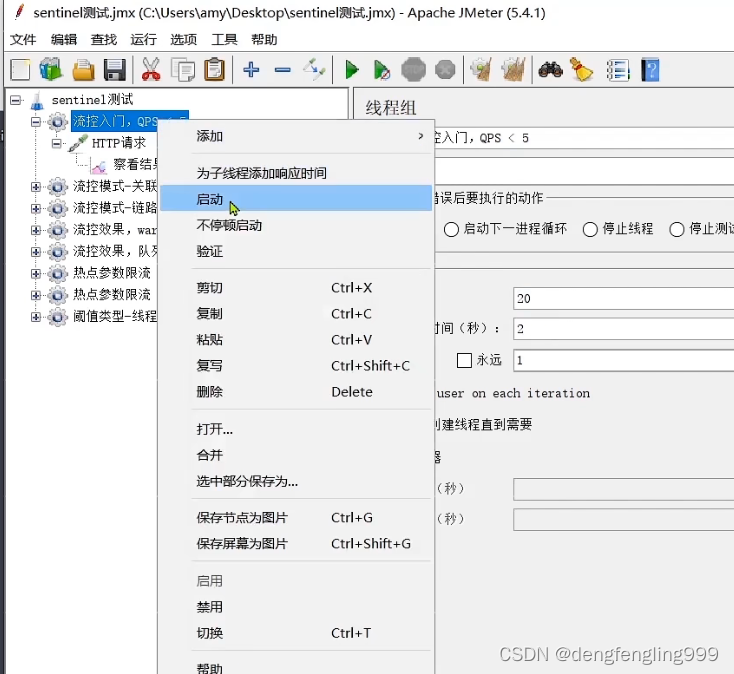Click the sentinel测试 test plan flask icon
Screen dimensions: 734x674
[x=37, y=101]
